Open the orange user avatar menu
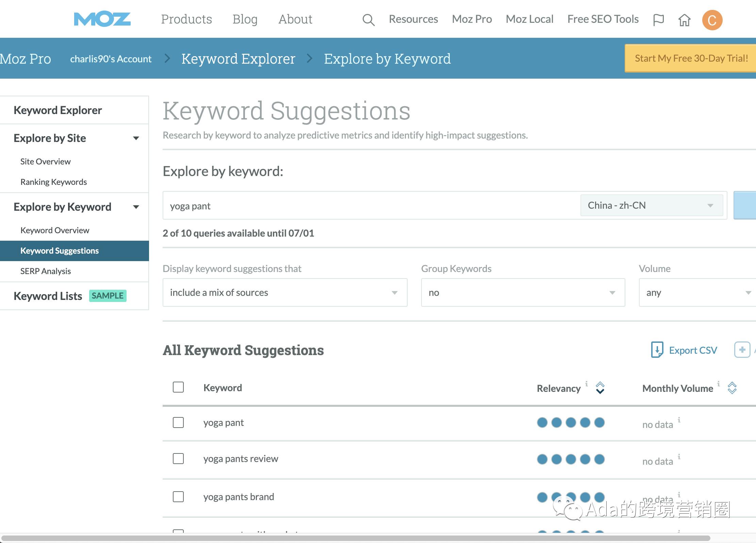This screenshot has width=756, height=543. 712,20
